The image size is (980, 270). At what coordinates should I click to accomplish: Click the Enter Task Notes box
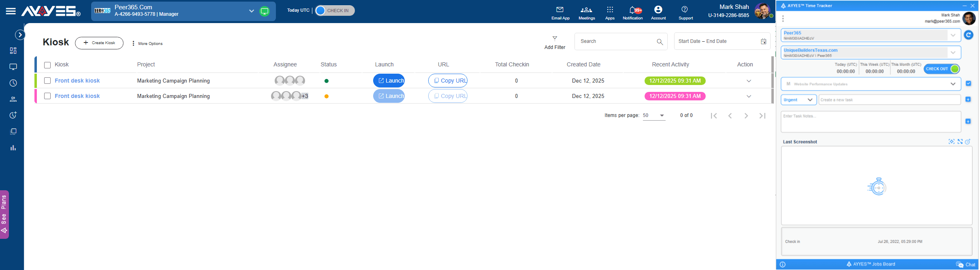(x=871, y=122)
